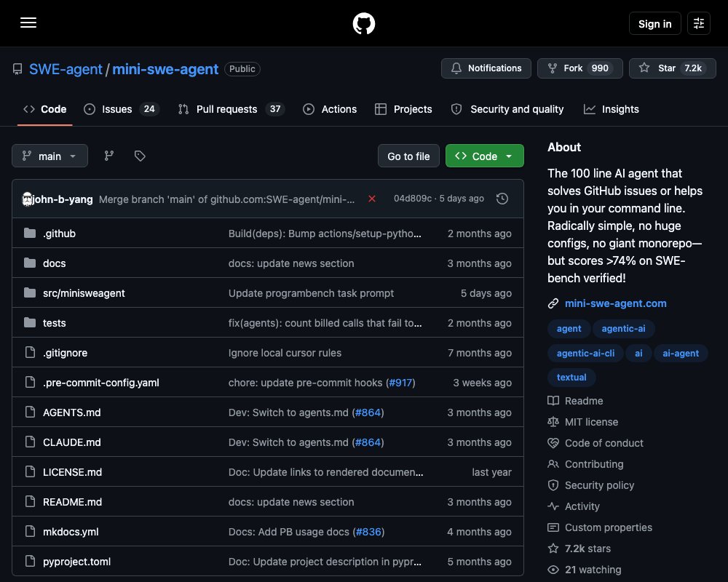Click the Merge branch 'main' commit message
This screenshot has height=582, width=728.
click(226, 199)
